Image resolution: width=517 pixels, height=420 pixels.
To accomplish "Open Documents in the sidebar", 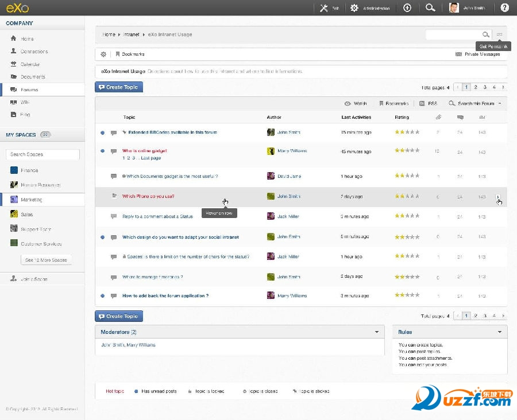I will coord(33,77).
